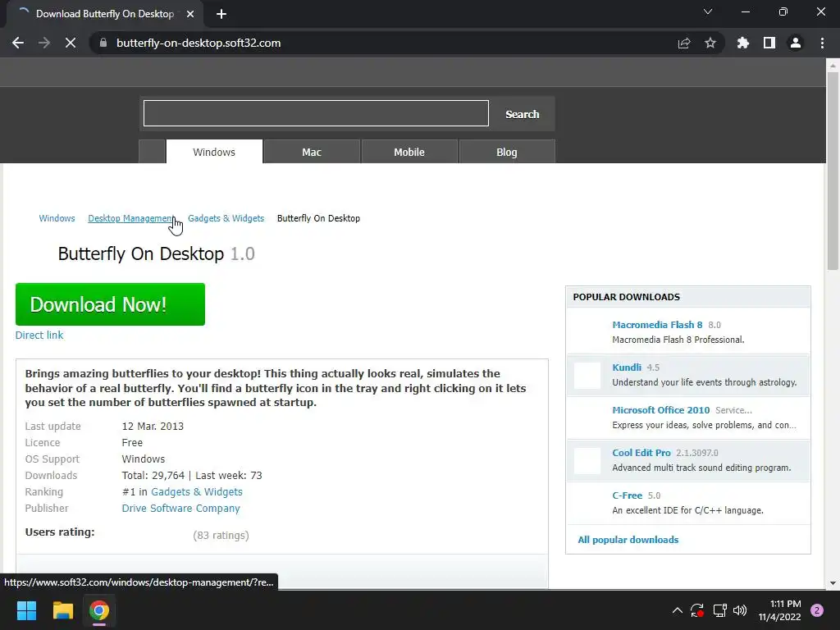840x630 pixels.
Task: Open the Chrome profile icon
Action: pyautogui.click(x=796, y=43)
